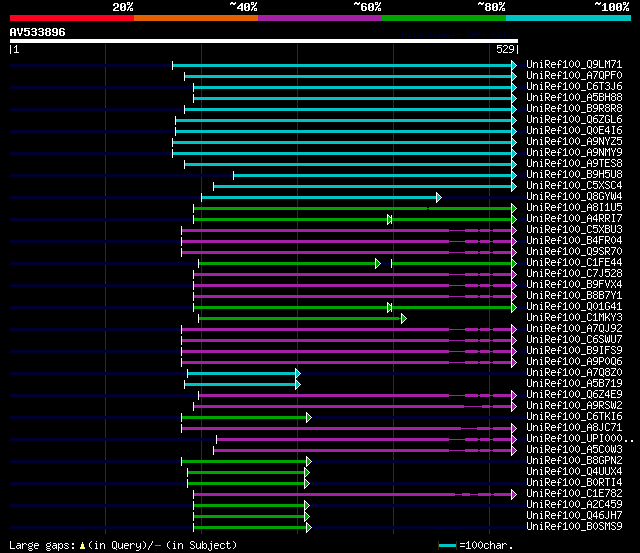The height and width of the screenshot is (553, 640).
Task: Click UniRef100_B9IFS9 label
Action: (x=574, y=351)
